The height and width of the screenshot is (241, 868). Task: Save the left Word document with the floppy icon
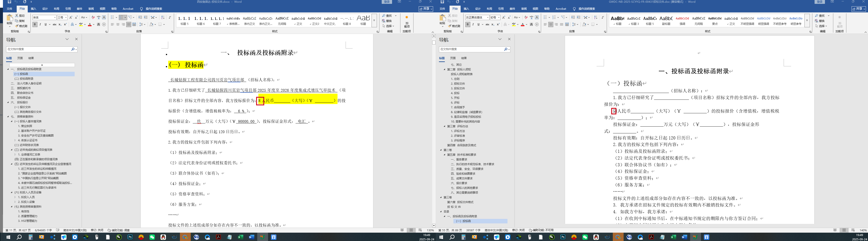9,2
